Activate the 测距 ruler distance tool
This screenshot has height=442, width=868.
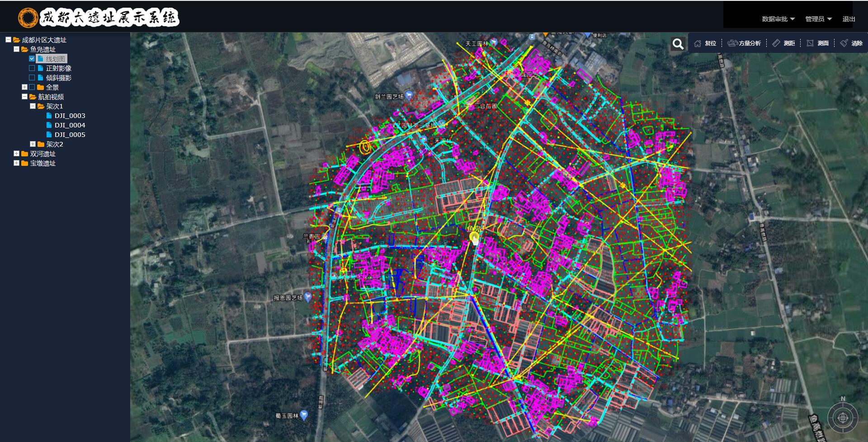783,43
